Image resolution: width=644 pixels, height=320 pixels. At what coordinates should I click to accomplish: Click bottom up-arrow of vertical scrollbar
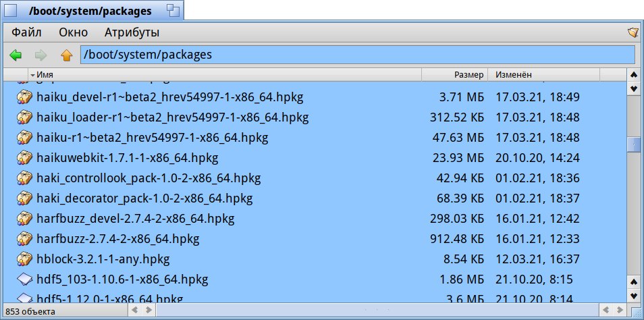pyautogui.click(x=633, y=282)
